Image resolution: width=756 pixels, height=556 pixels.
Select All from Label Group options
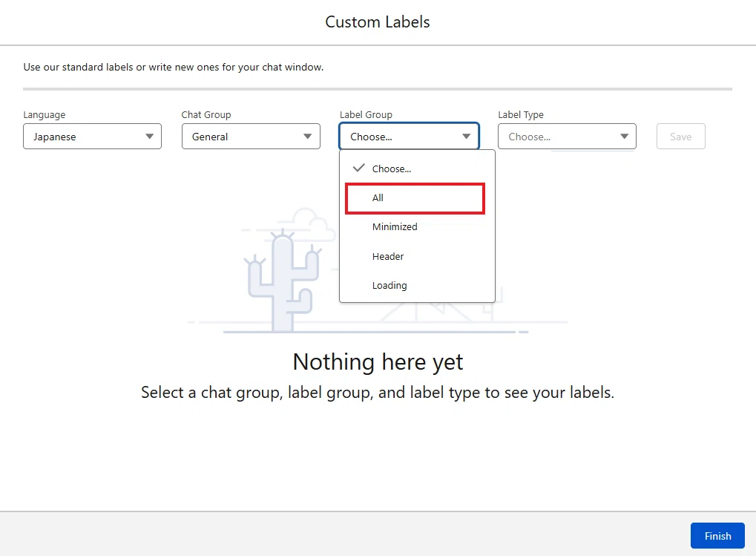tap(415, 198)
